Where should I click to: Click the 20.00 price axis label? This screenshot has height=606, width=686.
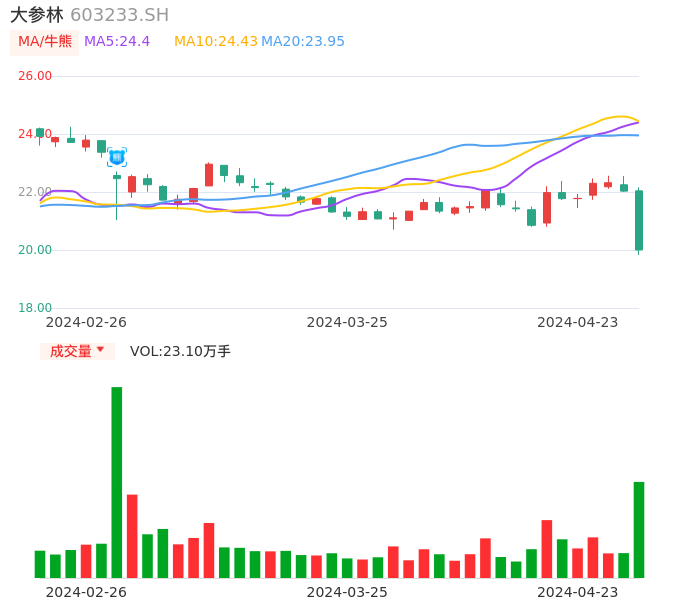(x=35, y=250)
